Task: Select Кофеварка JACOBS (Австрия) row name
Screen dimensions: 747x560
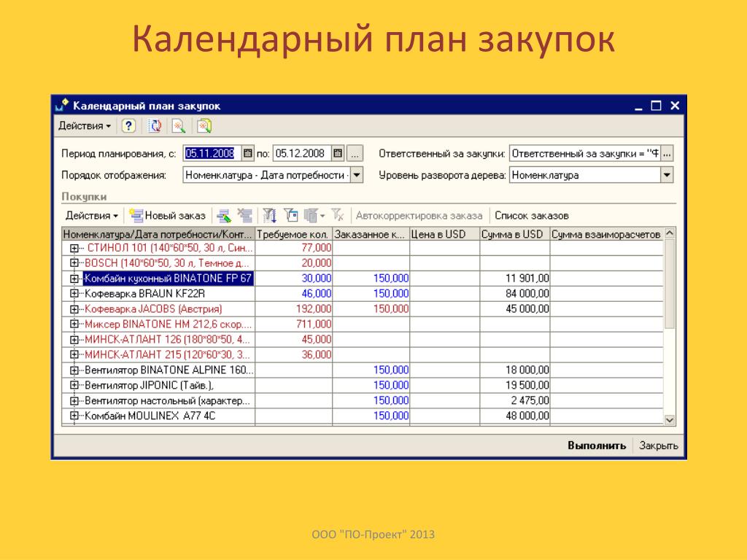Action: pyautogui.click(x=153, y=308)
